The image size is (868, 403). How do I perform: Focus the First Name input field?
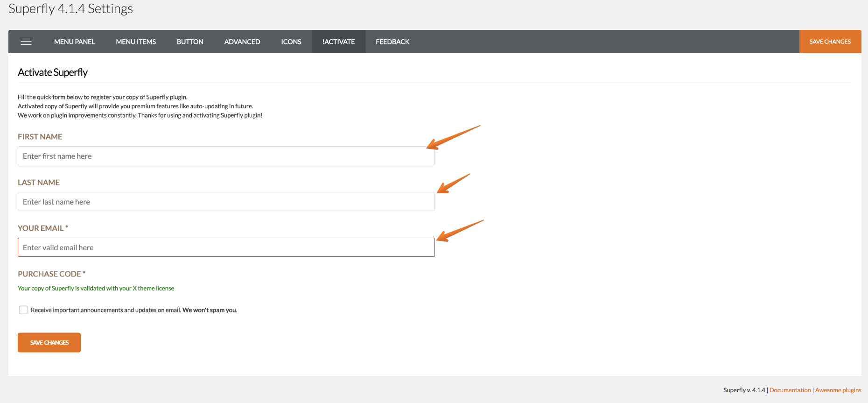(226, 156)
